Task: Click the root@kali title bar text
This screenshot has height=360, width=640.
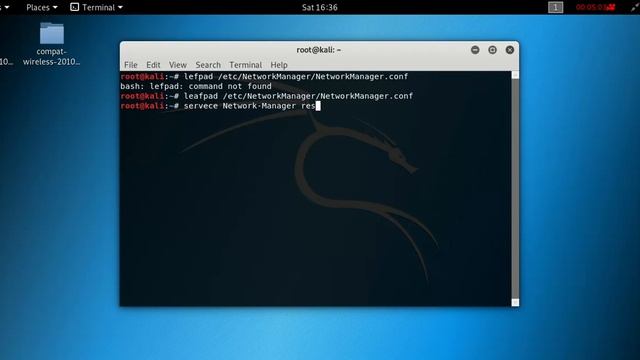Action: (x=319, y=50)
